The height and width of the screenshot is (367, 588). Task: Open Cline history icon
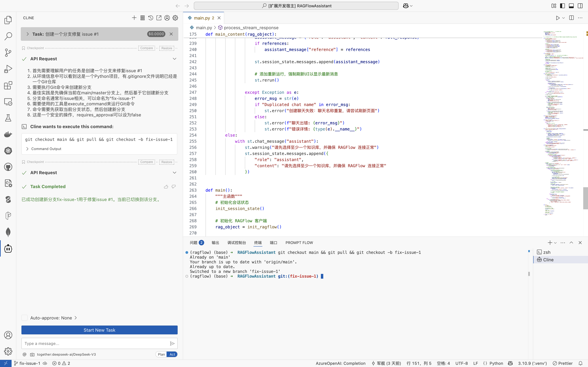tap(151, 18)
